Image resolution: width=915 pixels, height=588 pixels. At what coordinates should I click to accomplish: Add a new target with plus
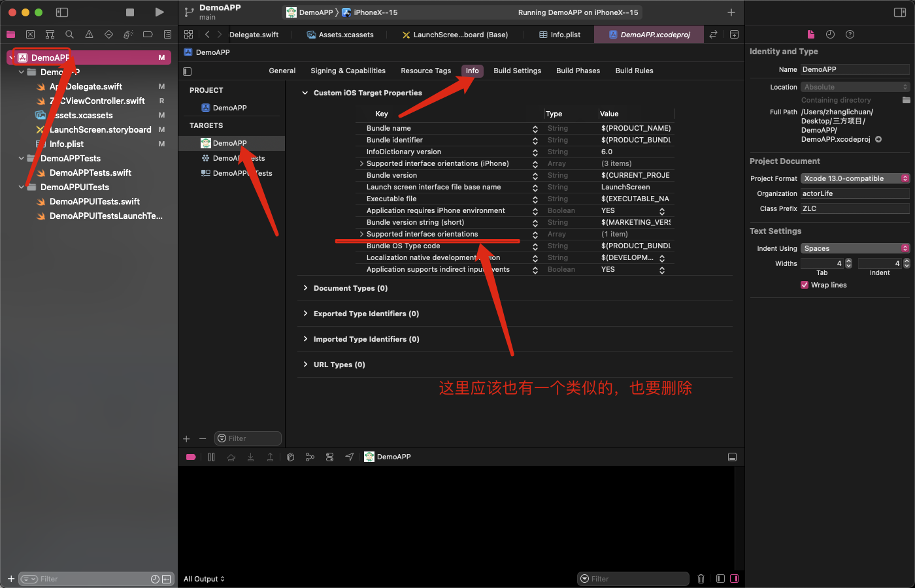tap(187, 438)
